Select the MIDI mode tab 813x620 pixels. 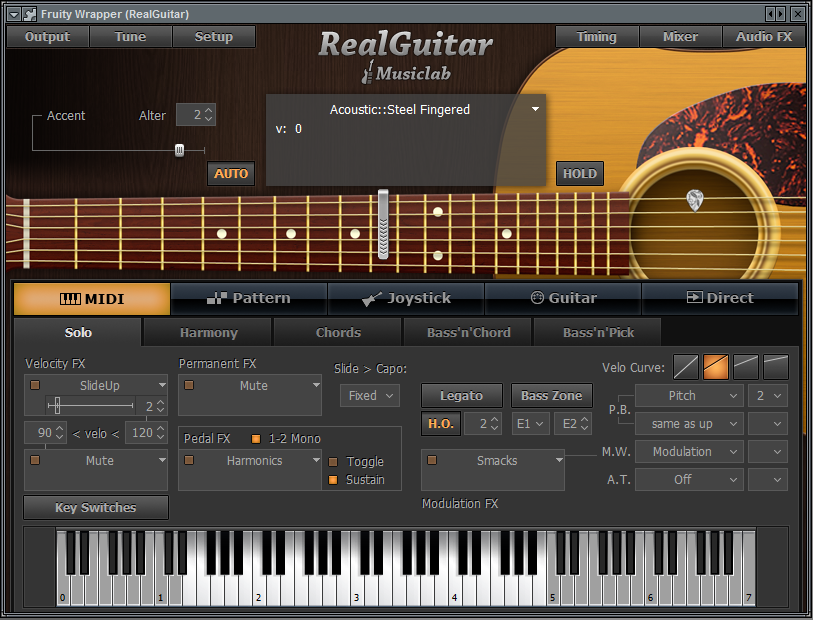[x=92, y=299]
